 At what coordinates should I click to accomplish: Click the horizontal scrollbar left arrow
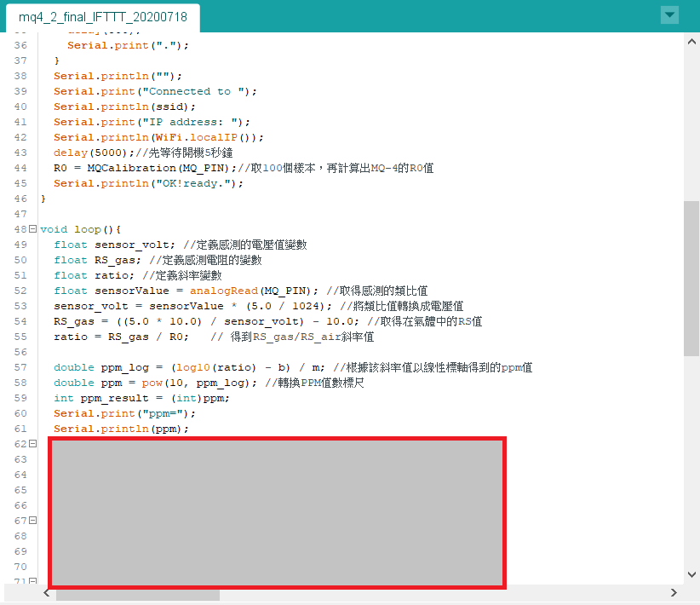click(47, 592)
